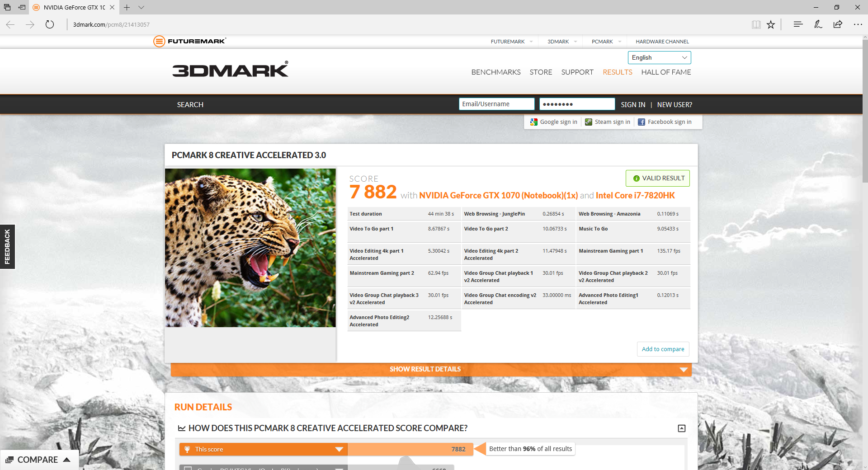Click the Valid Result badge

click(x=658, y=179)
